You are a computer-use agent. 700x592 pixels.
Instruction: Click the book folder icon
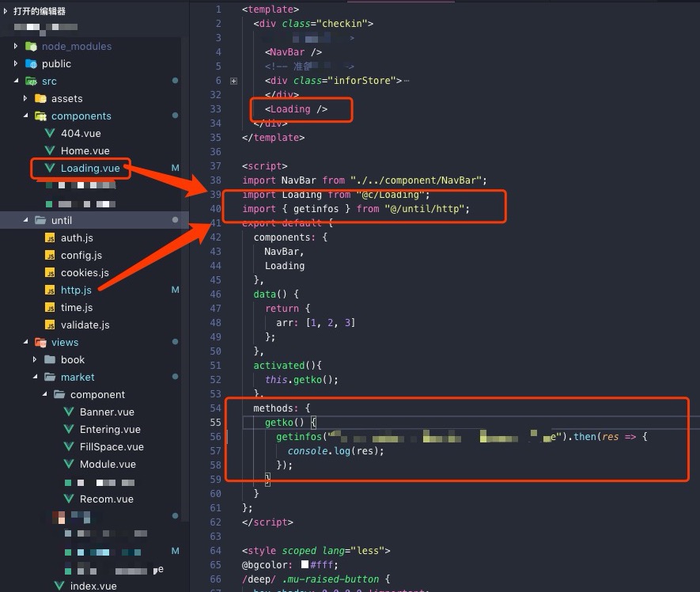pos(50,359)
